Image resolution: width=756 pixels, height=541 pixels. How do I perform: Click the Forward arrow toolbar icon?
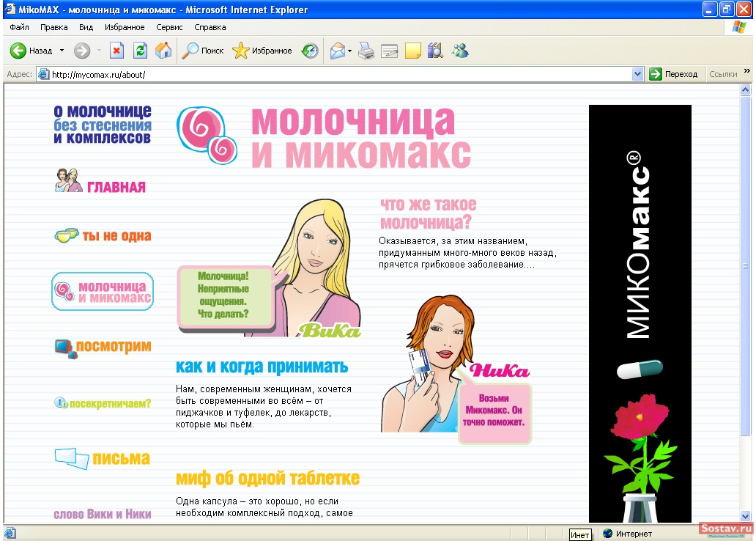point(82,50)
